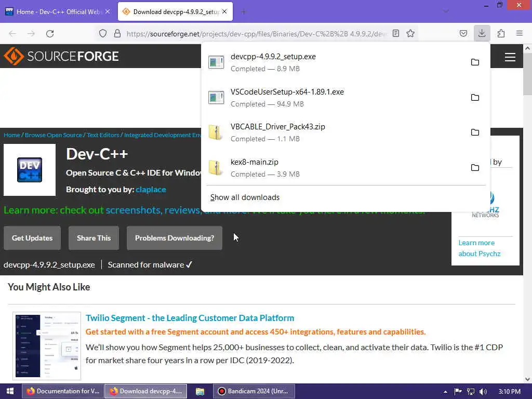The image size is (532, 399).
Task: Show devcpp-4.9.9.2_setup.exe in folder
Action: click(x=475, y=62)
